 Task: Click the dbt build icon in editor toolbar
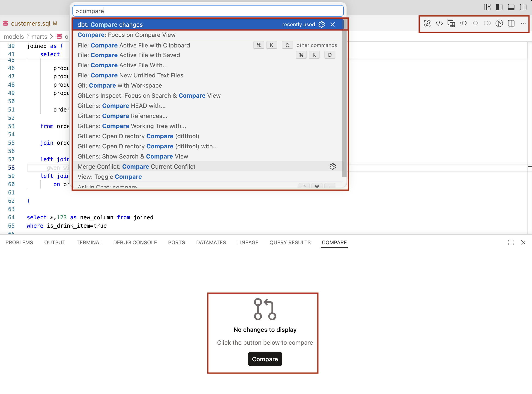tap(427, 23)
